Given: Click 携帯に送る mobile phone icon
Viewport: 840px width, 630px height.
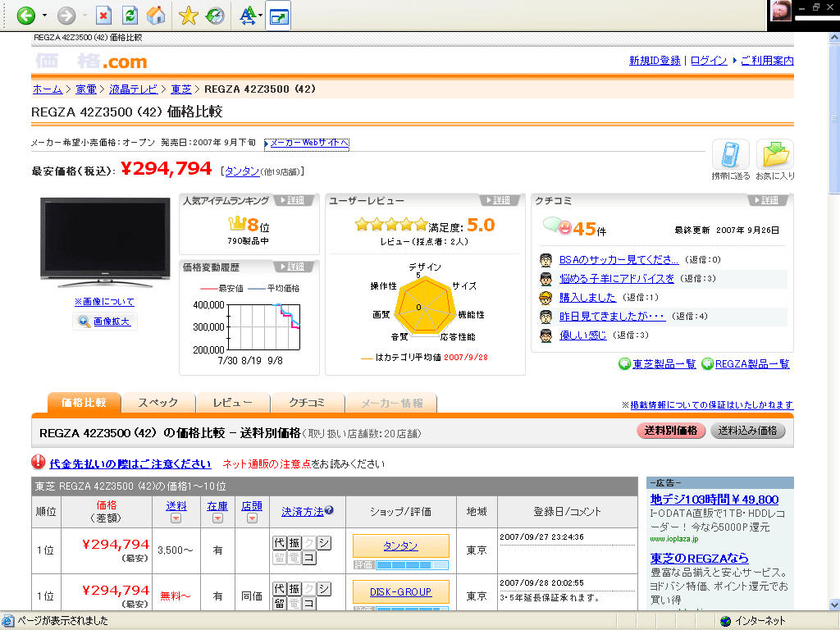Looking at the screenshot, I should coord(730,154).
